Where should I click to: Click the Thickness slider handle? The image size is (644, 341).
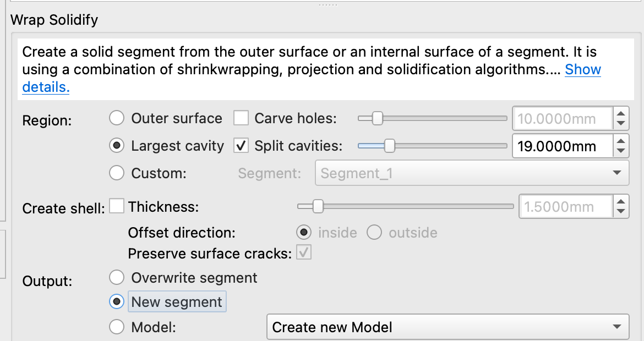[x=318, y=207]
